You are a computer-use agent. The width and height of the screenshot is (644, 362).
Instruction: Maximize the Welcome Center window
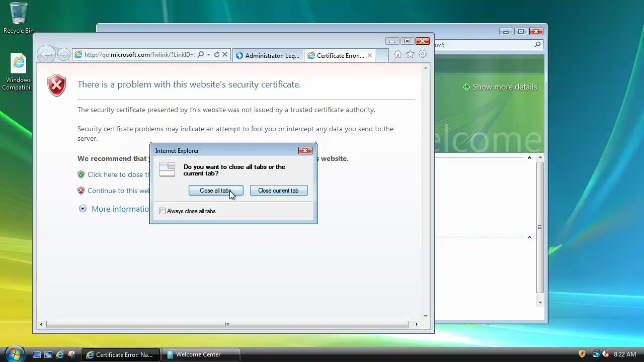(521, 31)
